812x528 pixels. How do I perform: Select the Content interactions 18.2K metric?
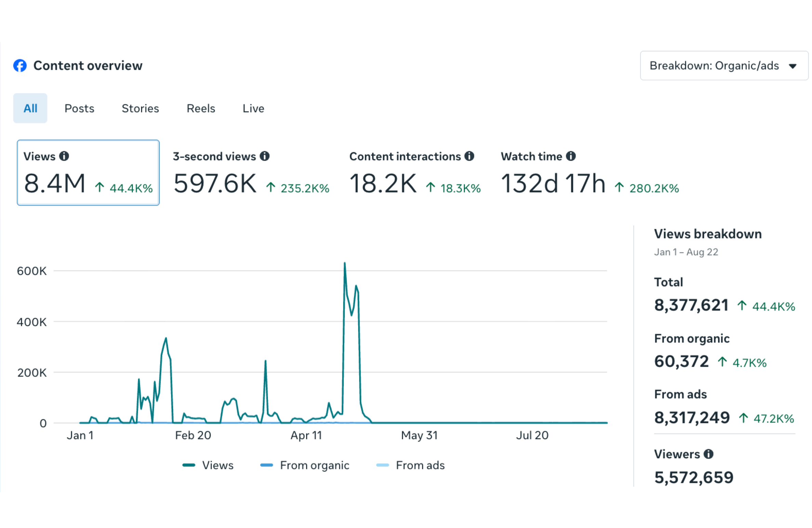tap(415, 173)
